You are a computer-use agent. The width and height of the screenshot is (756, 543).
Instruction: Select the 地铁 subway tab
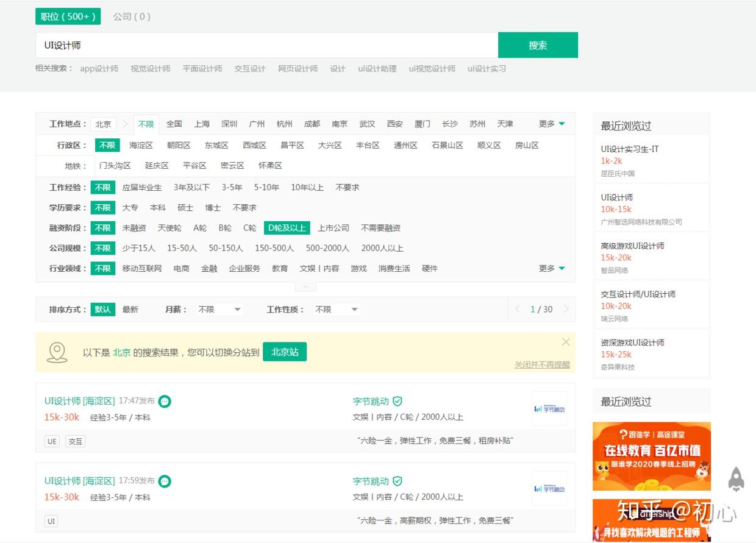(x=76, y=166)
